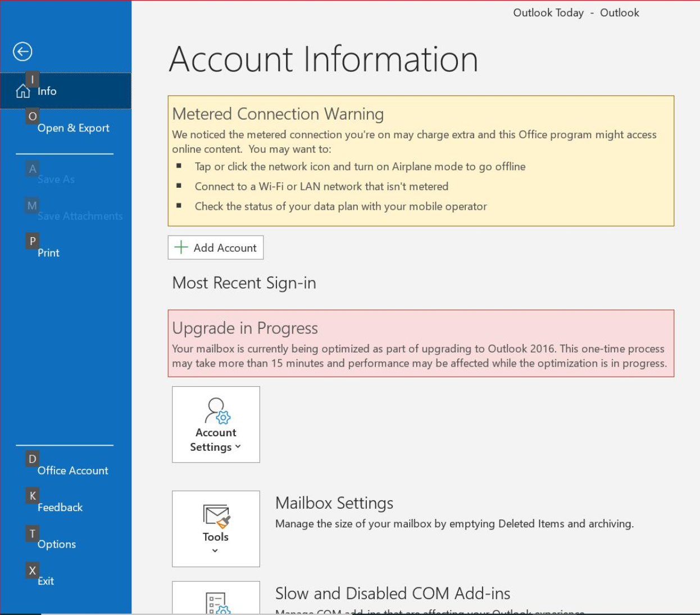The image size is (700, 615).
Task: Select Save As in the sidebar
Action: tap(66, 179)
